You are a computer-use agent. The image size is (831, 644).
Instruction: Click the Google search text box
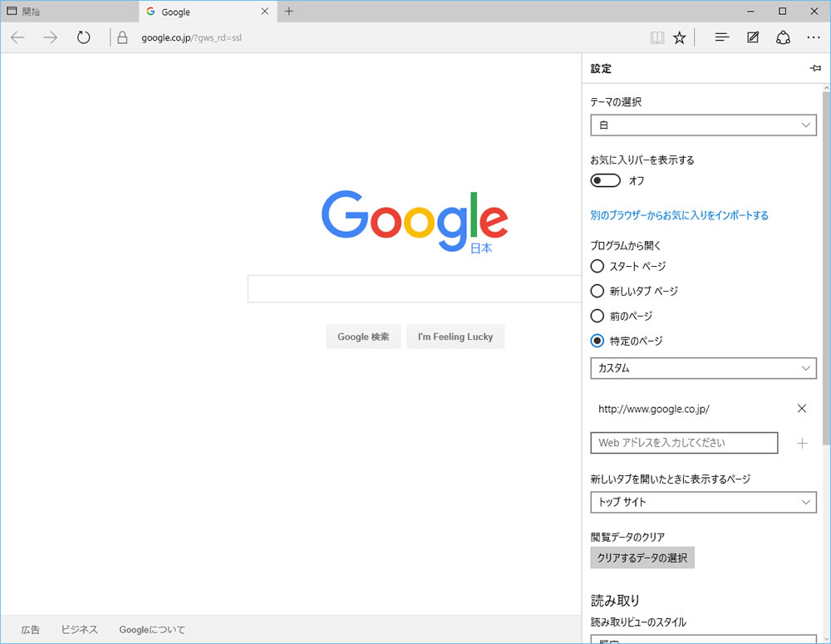pyautogui.click(x=415, y=289)
